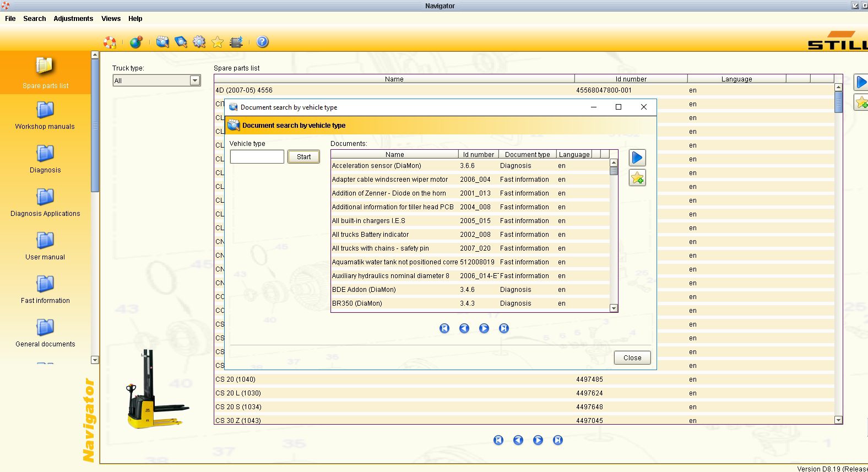Open the Views menu
868x472 pixels.
click(111, 19)
